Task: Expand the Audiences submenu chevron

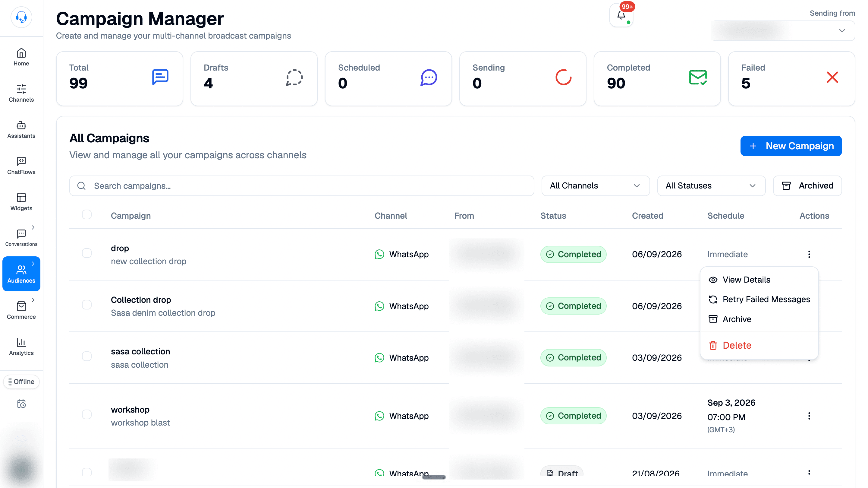Action: (x=33, y=264)
